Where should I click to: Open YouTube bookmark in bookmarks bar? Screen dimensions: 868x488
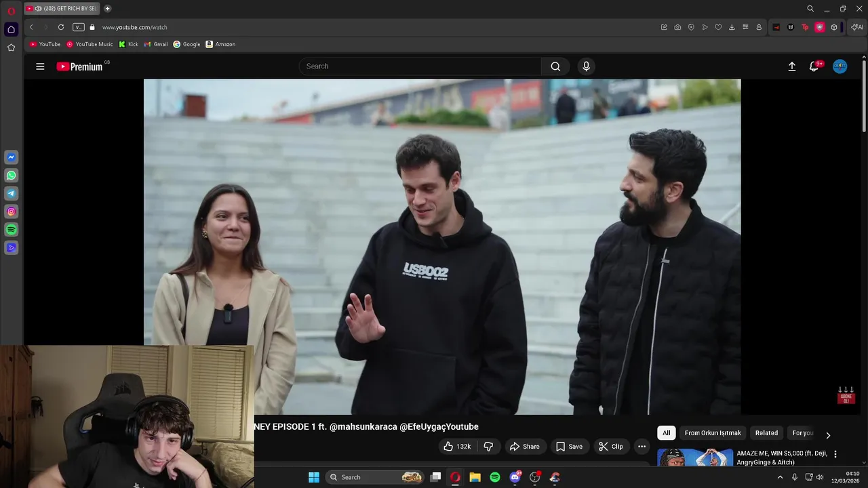(x=45, y=44)
